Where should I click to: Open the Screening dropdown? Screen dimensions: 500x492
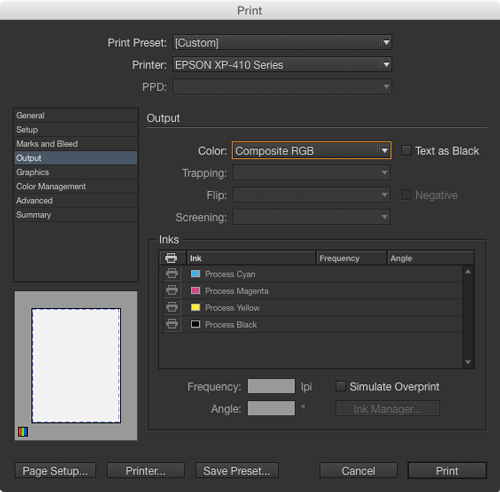(x=311, y=217)
